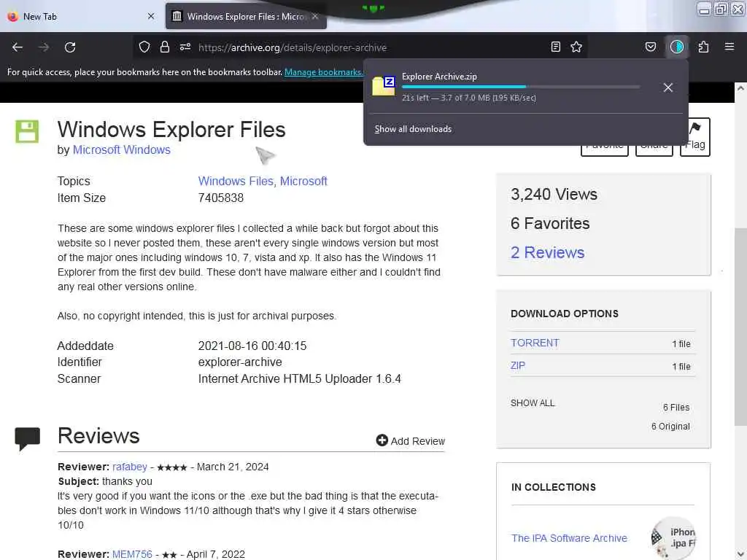The width and height of the screenshot is (747, 560).
Task: Go back using the back arrow
Action: click(x=18, y=47)
